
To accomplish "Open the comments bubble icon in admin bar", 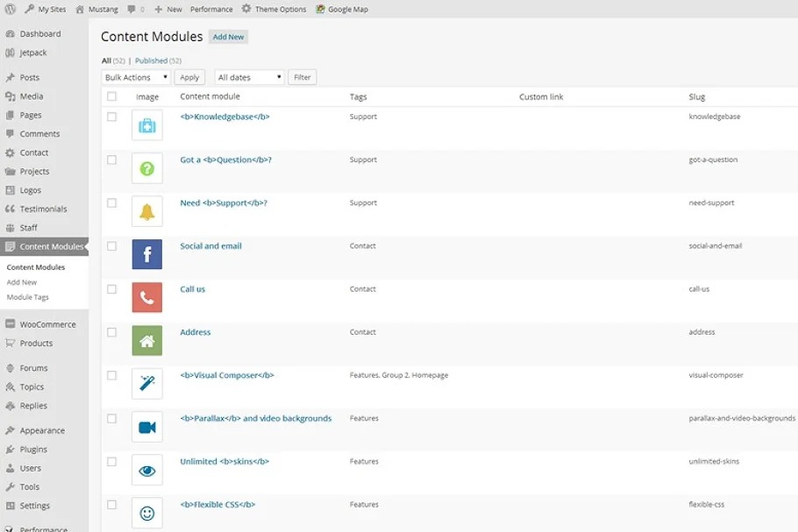I will (x=132, y=9).
